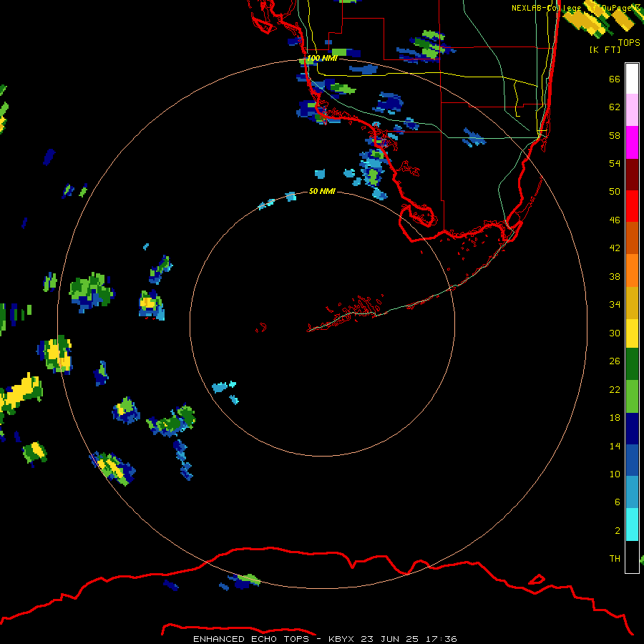Click the 18 value on the legend

click(x=615, y=418)
